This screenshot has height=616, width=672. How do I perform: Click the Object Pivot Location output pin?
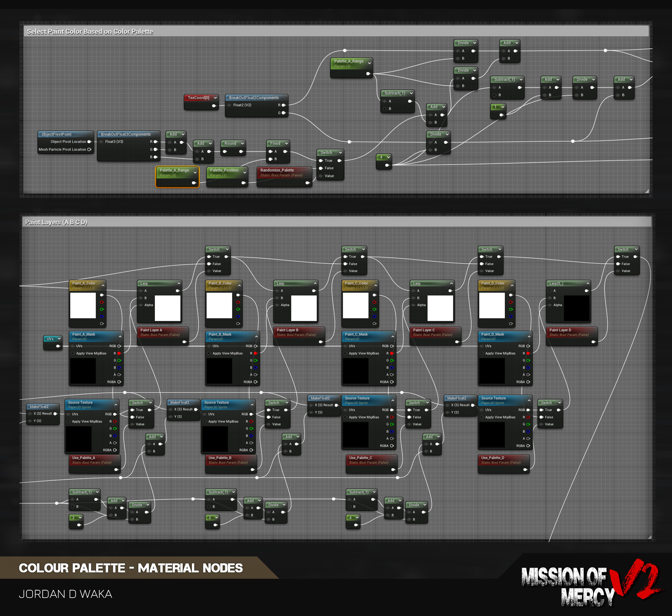point(89,142)
